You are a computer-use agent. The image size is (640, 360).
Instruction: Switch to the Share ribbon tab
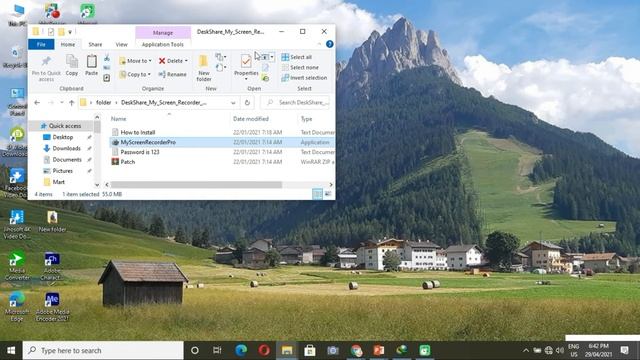click(95, 44)
